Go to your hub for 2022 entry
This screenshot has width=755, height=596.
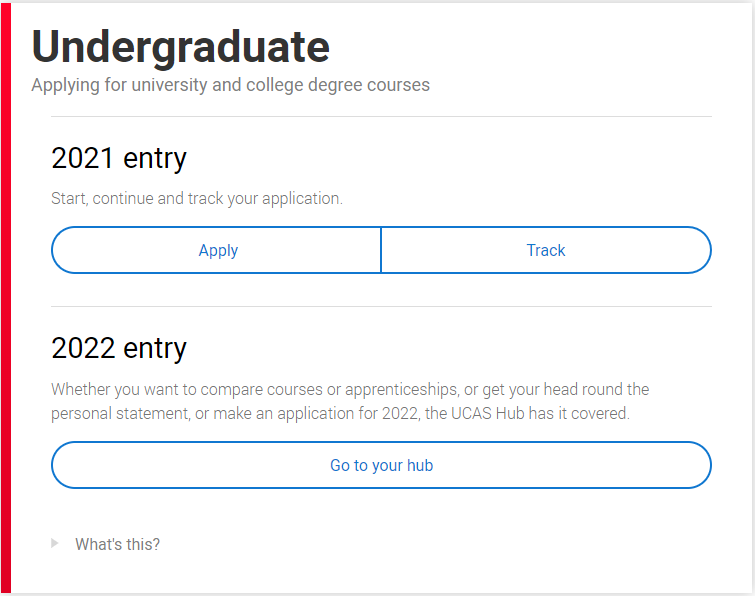(381, 465)
